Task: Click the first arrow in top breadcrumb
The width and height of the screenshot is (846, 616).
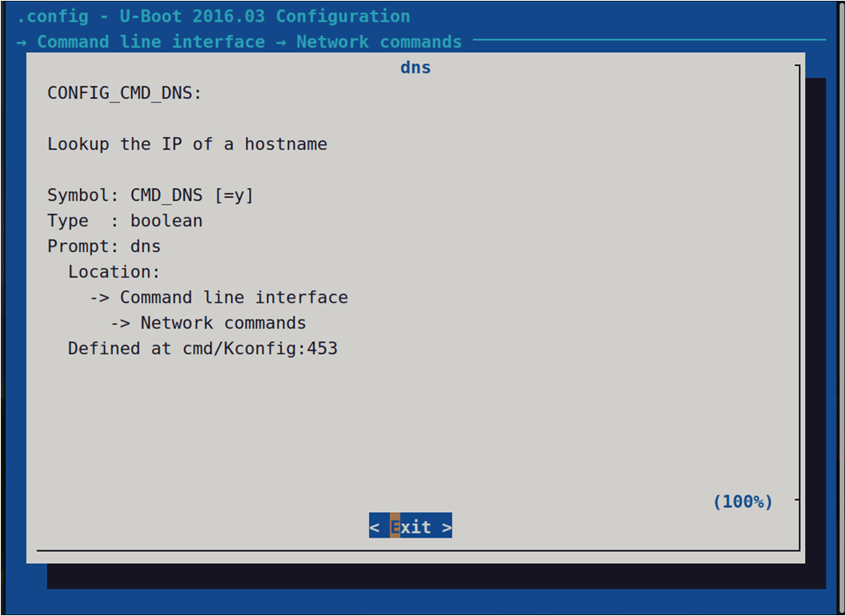Action: (22, 42)
